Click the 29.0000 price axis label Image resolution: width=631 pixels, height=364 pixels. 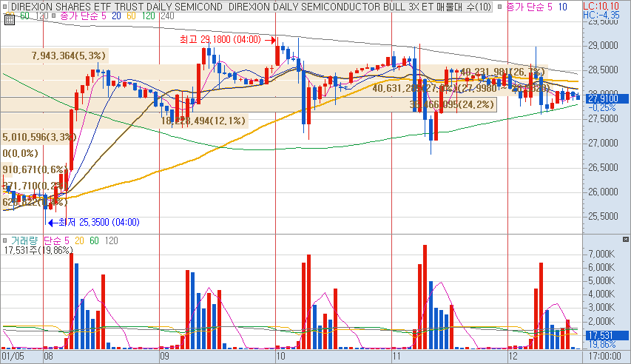click(x=603, y=46)
